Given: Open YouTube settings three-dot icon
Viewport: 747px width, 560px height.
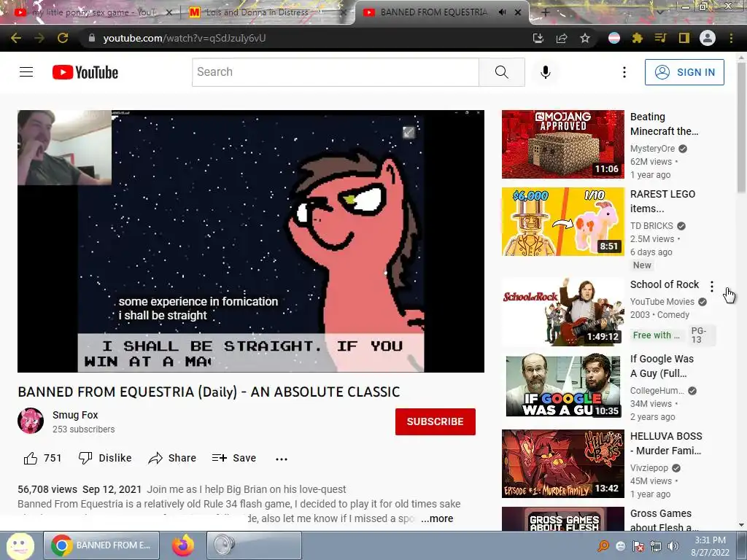Looking at the screenshot, I should coord(624,72).
